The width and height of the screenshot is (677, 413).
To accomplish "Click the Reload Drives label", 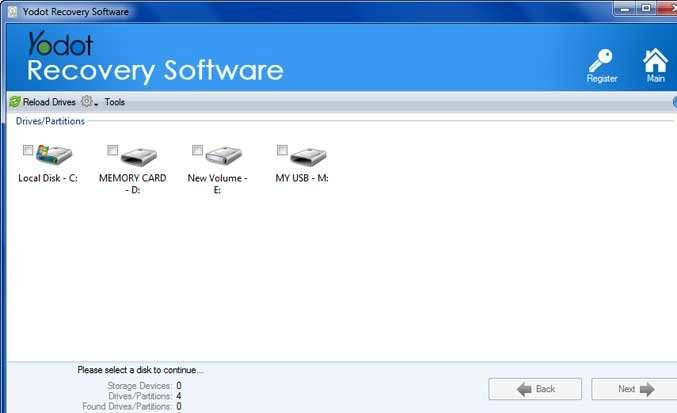I will [x=49, y=102].
